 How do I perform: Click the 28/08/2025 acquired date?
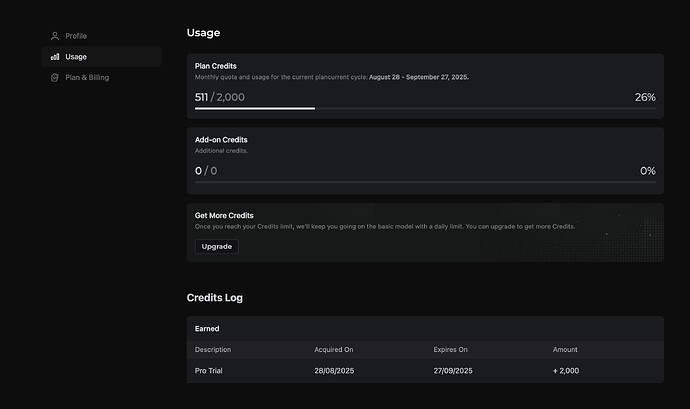tap(334, 371)
